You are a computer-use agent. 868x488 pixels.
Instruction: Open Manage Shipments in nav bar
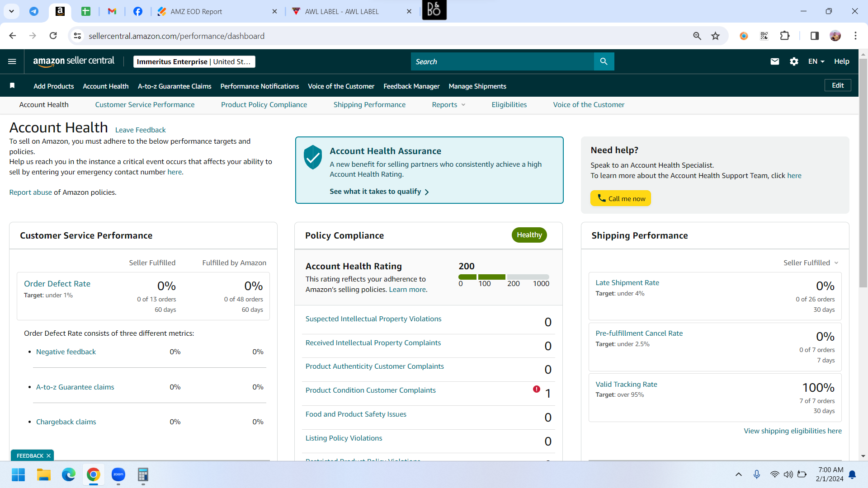(477, 86)
